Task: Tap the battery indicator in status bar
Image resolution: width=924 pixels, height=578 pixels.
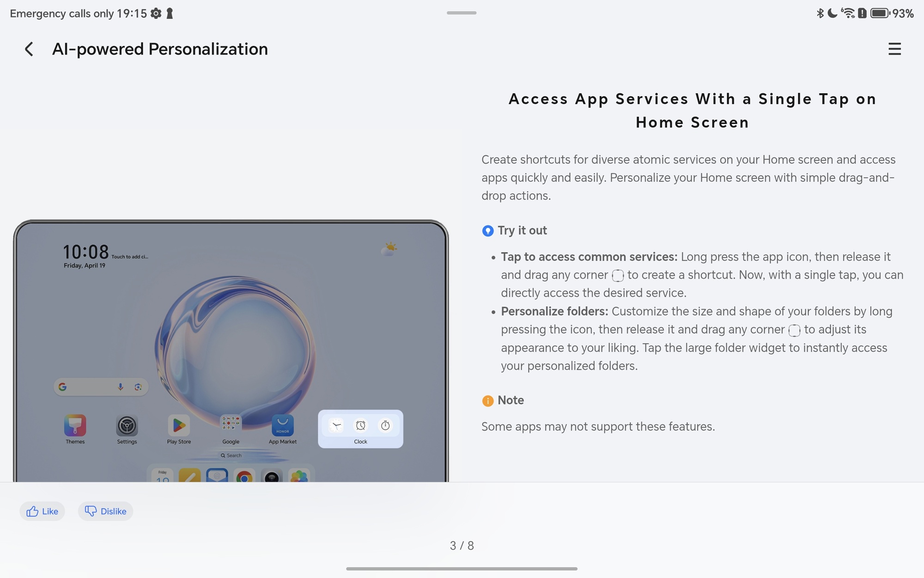Action: tap(880, 13)
